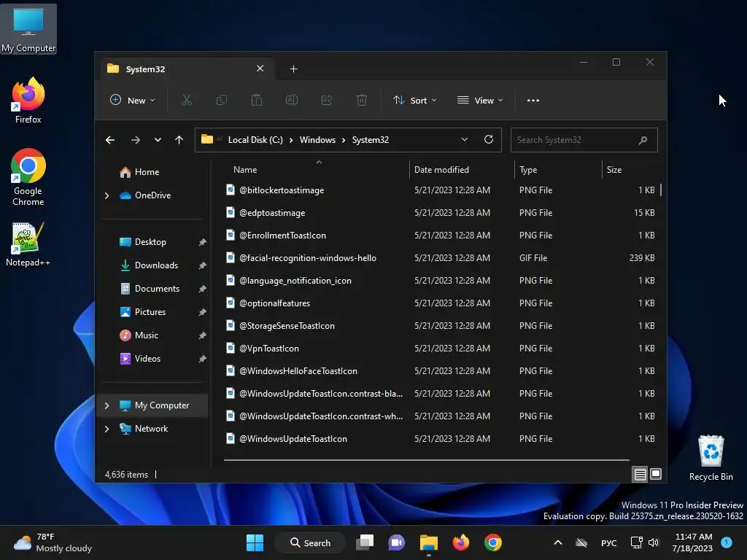The height and width of the screenshot is (560, 747).
Task: Sort by the Type column header
Action: point(558,169)
